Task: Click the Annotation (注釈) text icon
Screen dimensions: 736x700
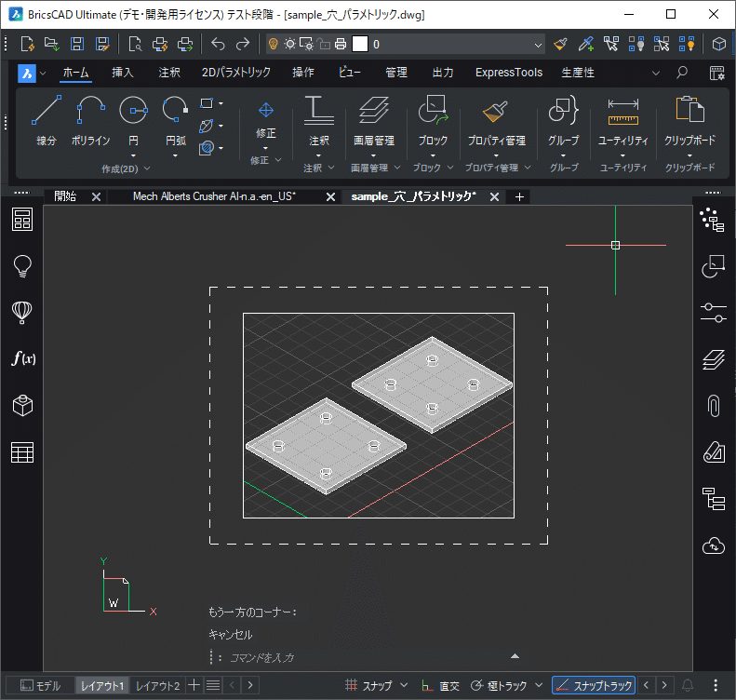Action: pos(319,111)
